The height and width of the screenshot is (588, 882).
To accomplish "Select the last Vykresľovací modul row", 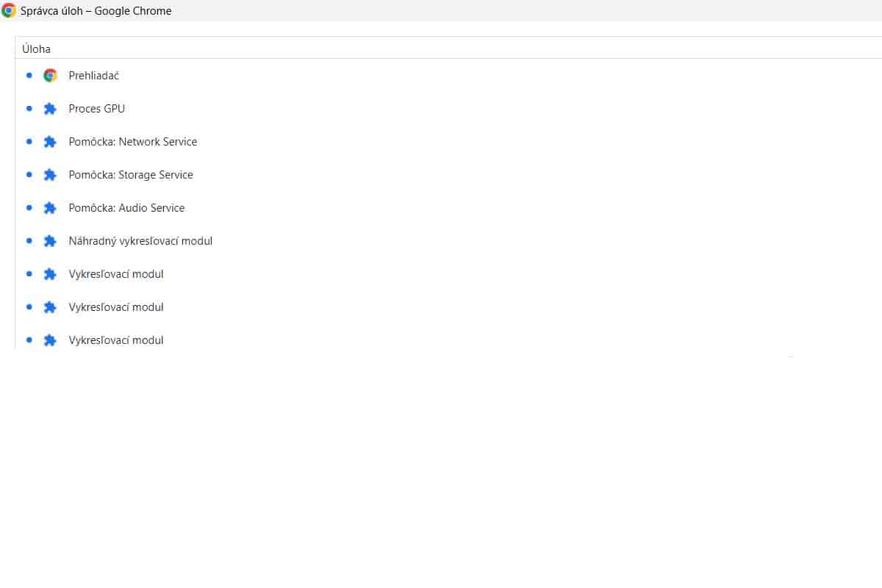I will (x=448, y=337).
